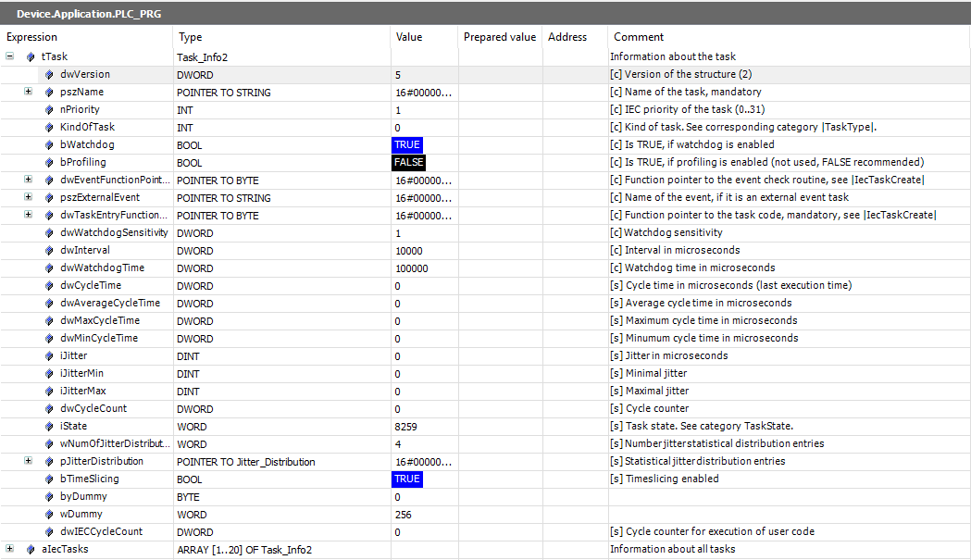Select the icon beside iJitterMax

click(50, 391)
